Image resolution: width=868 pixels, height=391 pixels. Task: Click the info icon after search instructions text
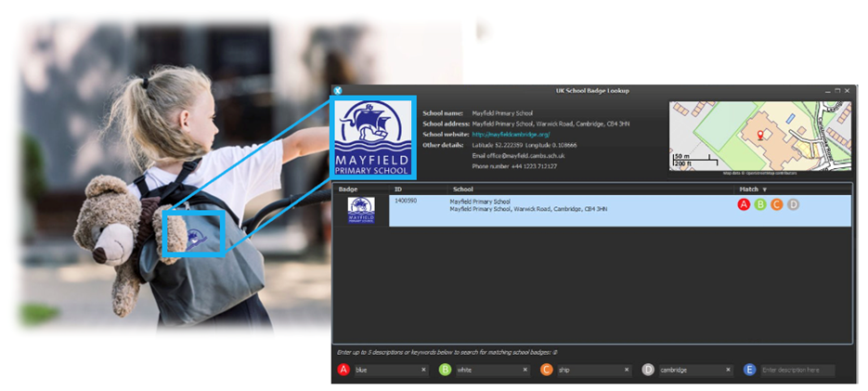(x=555, y=352)
